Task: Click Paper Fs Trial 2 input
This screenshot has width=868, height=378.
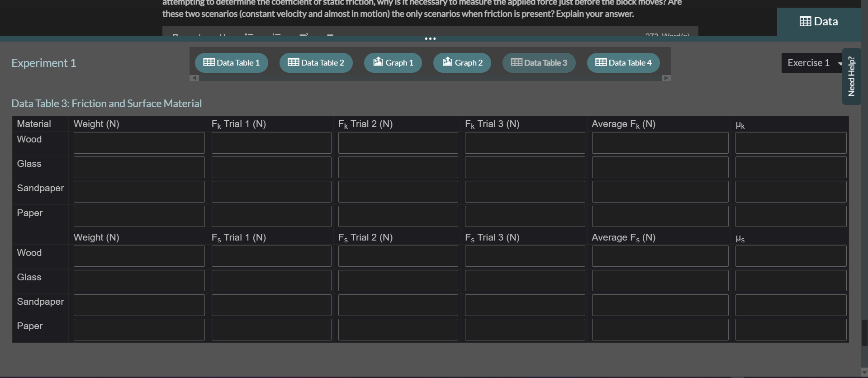Action: point(398,330)
